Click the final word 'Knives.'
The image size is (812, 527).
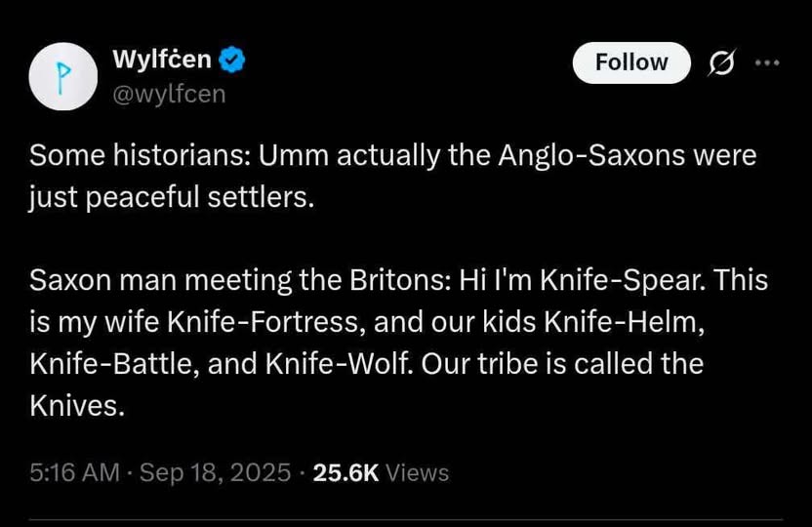78,405
